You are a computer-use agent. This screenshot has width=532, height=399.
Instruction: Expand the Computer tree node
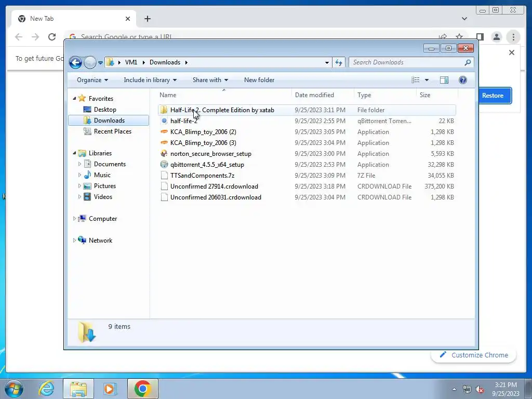click(74, 219)
